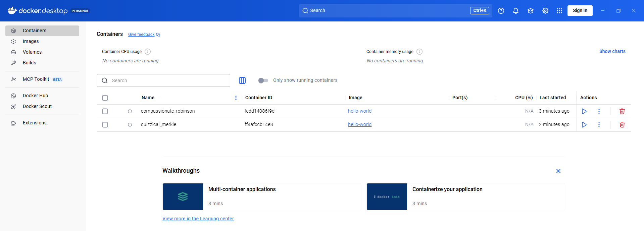
Task: Open Containerize your application docker init thumbnail
Action: [387, 196]
